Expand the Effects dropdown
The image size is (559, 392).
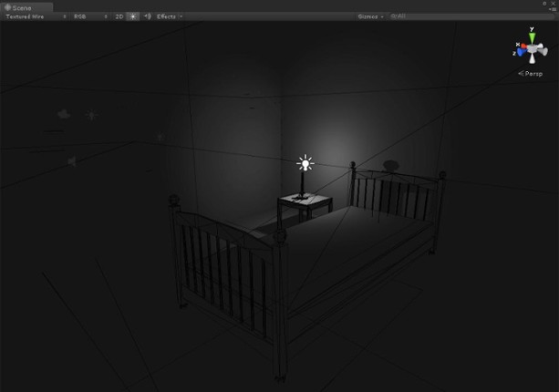(x=169, y=16)
